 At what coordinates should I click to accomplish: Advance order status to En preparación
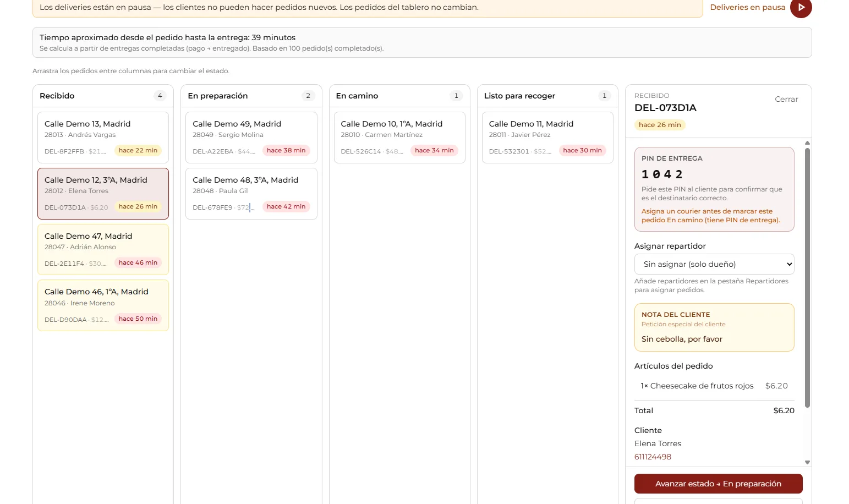[x=718, y=484]
